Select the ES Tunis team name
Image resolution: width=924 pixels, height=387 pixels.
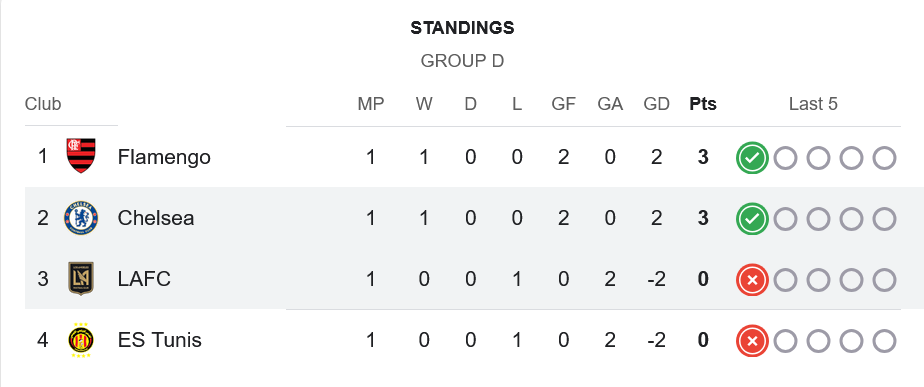click(159, 340)
